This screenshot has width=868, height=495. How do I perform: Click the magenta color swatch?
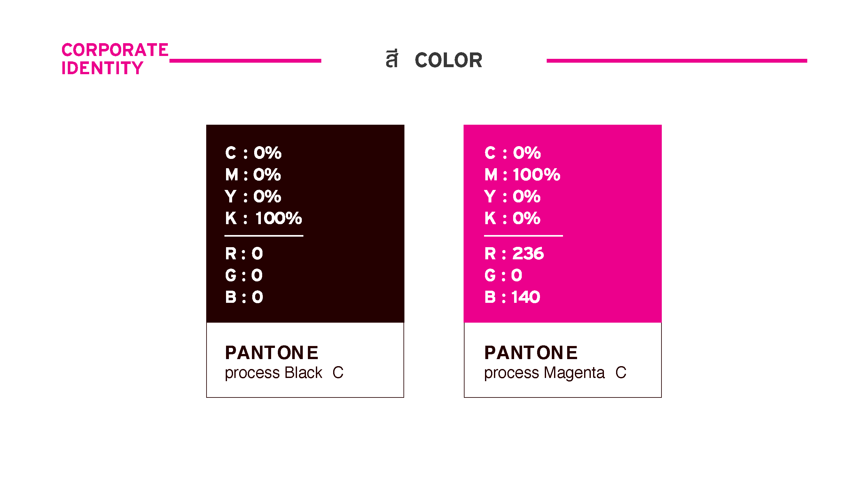(562, 224)
